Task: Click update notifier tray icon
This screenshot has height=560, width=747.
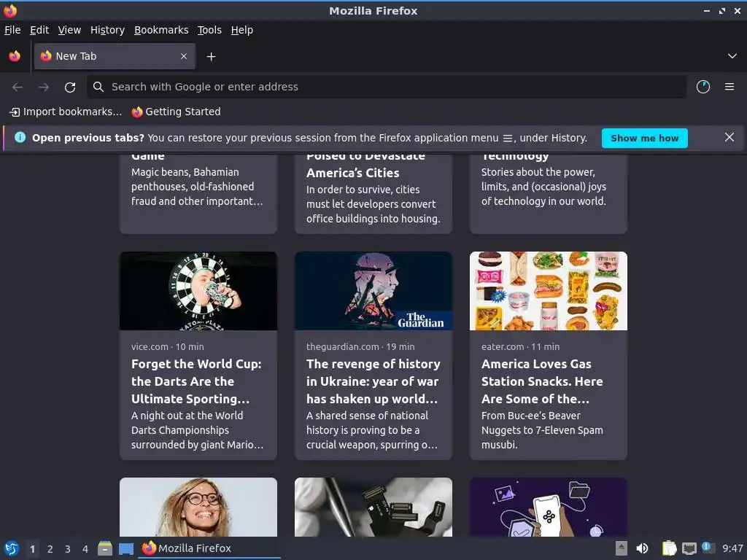Action: point(708,548)
